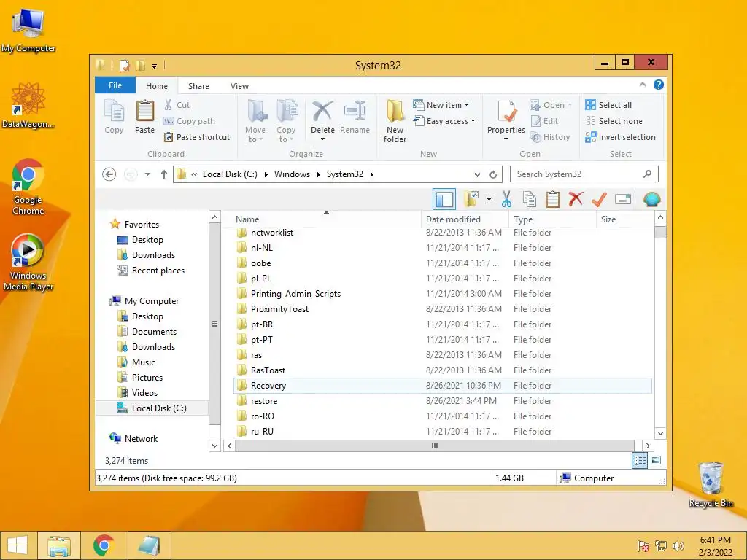
Task: Click the rename icon in classic toolbar
Action: (623, 199)
